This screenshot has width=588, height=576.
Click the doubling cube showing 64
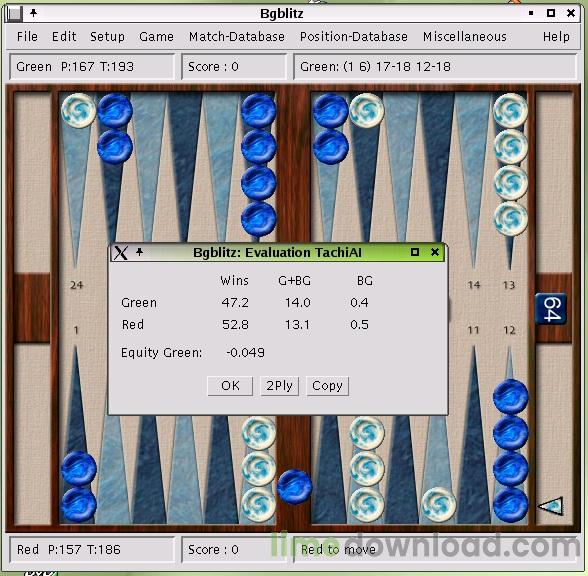pos(551,309)
